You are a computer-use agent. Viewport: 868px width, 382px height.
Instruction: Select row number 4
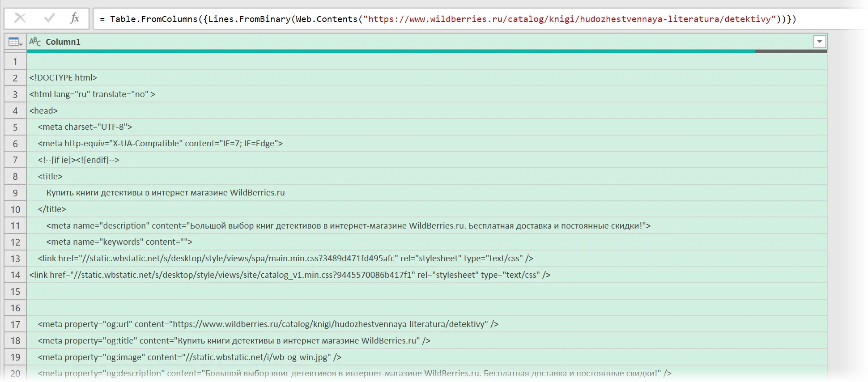[x=15, y=110]
